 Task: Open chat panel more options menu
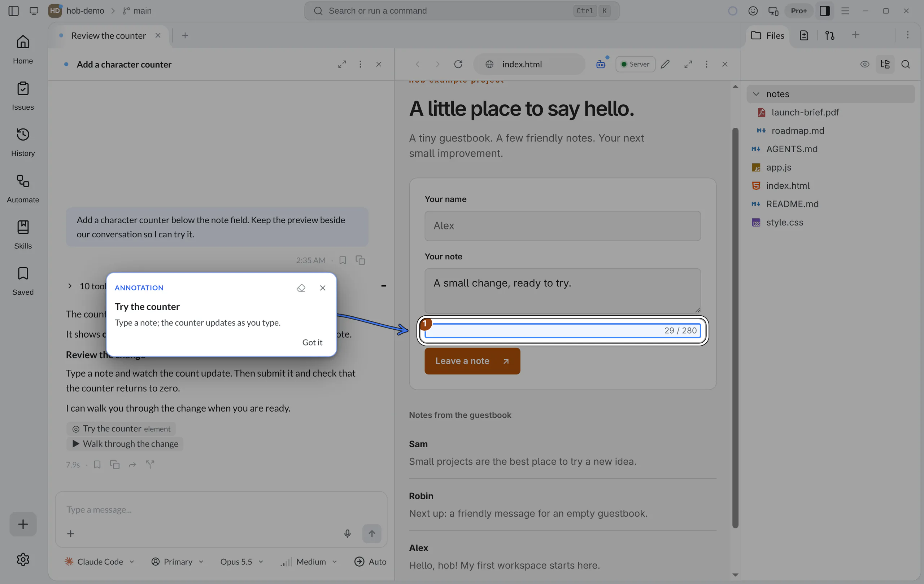pos(360,64)
